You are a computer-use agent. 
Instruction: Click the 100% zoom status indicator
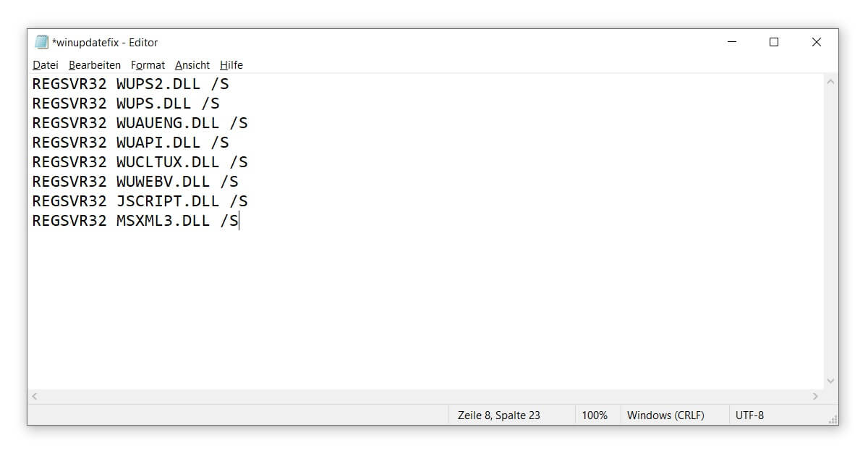click(x=595, y=415)
